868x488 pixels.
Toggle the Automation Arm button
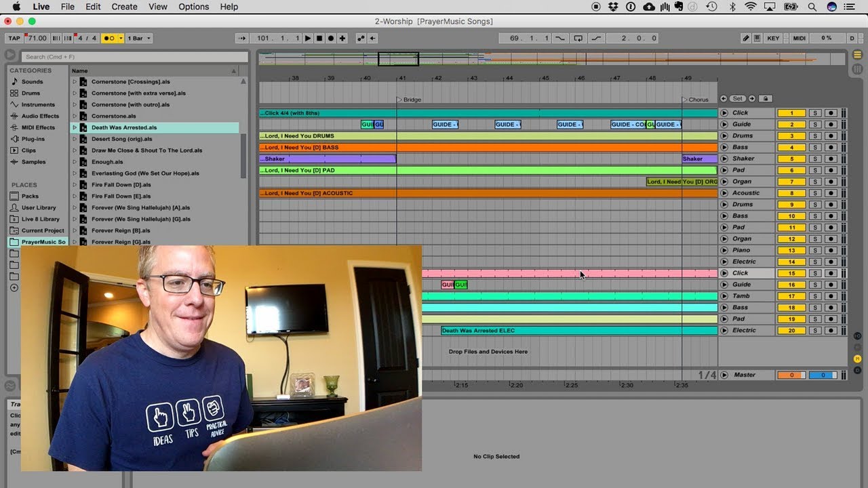coord(361,39)
